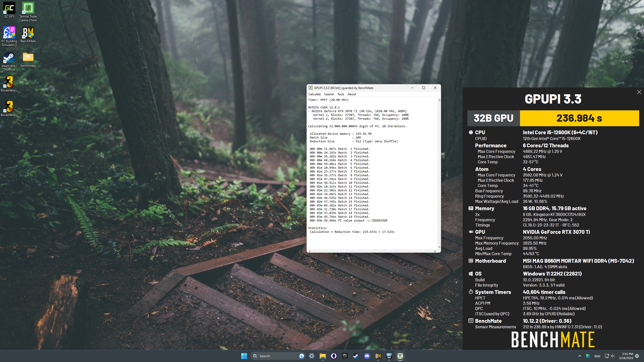
Task: Click GPUPI vertical scrollbar down arrow
Action: click(439, 247)
